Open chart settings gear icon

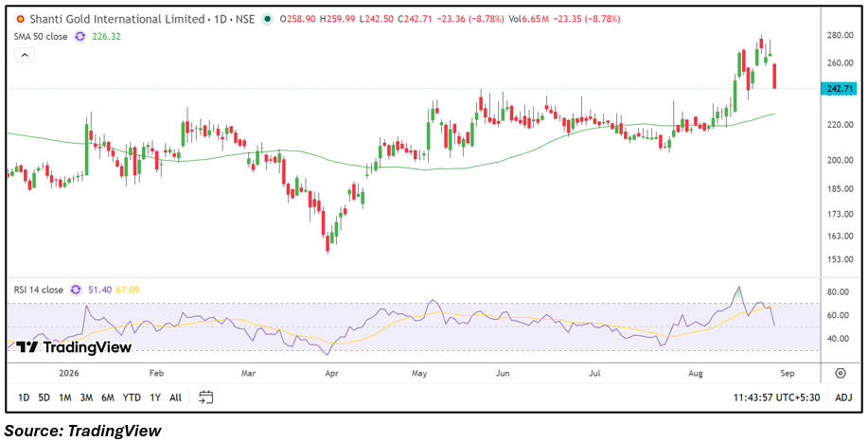841,373
